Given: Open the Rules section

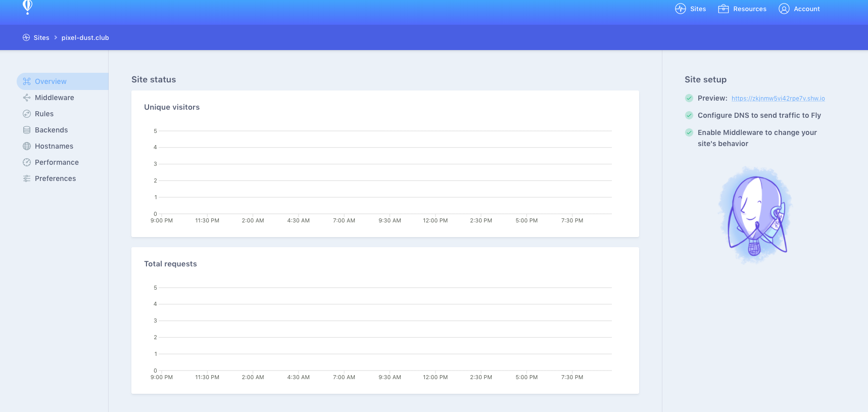Looking at the screenshot, I should (x=44, y=114).
